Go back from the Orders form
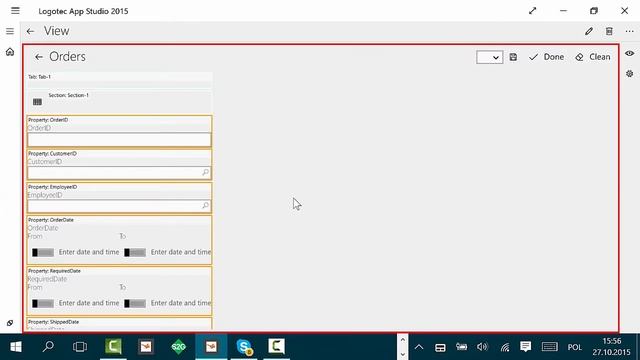 (x=39, y=57)
